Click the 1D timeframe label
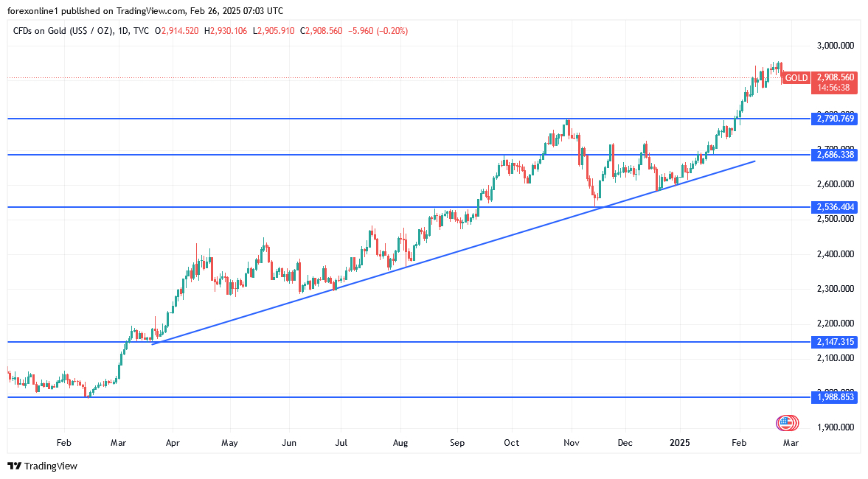 [x=124, y=31]
